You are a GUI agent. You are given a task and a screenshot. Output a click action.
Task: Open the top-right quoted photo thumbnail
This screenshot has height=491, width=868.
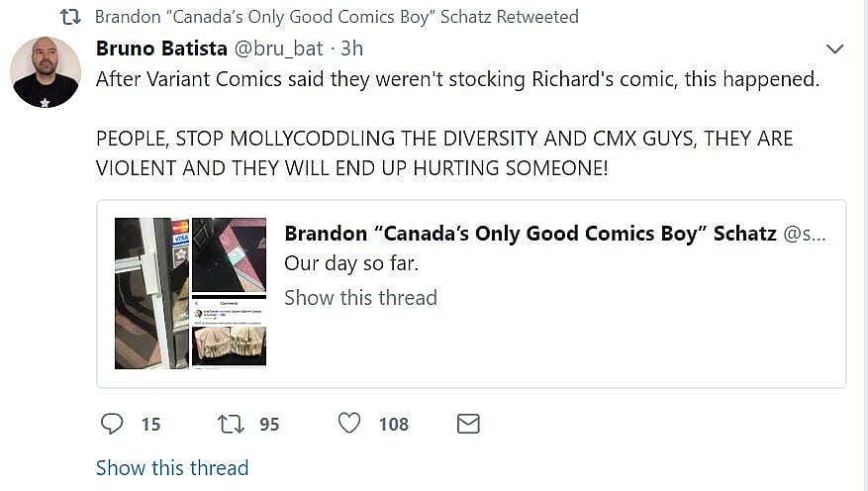coord(229,254)
